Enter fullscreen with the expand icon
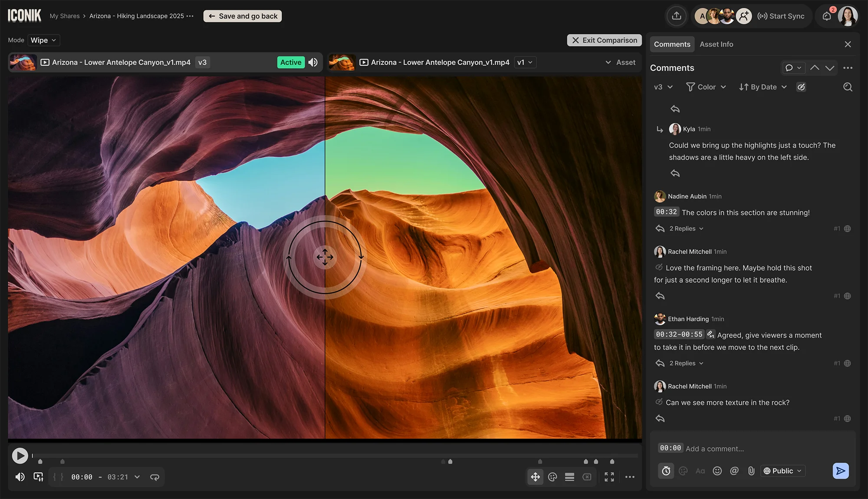The height and width of the screenshot is (499, 868). coord(609,477)
